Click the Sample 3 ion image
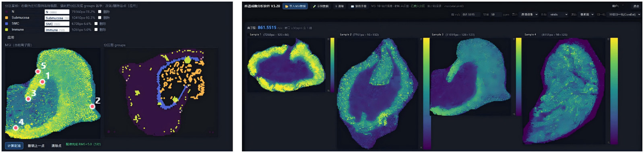 pyautogui.click(x=470, y=77)
